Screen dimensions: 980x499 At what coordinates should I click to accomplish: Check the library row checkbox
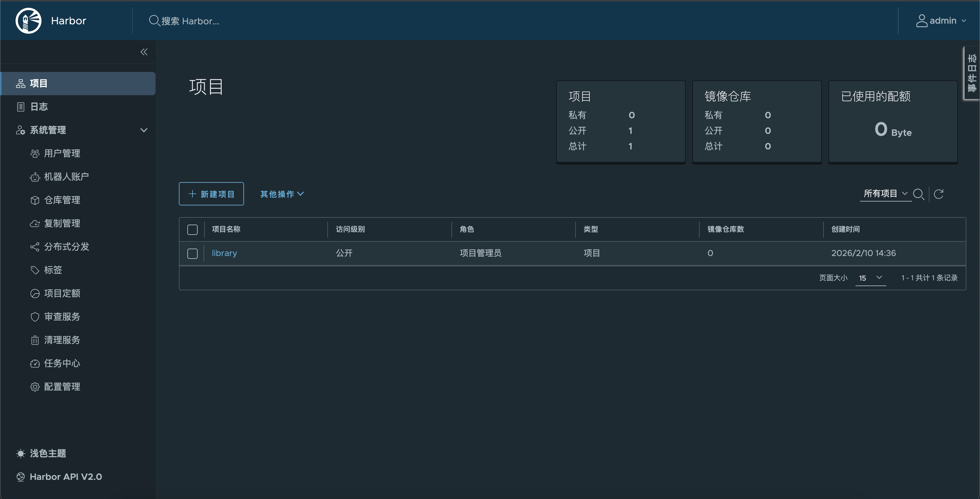(x=192, y=253)
